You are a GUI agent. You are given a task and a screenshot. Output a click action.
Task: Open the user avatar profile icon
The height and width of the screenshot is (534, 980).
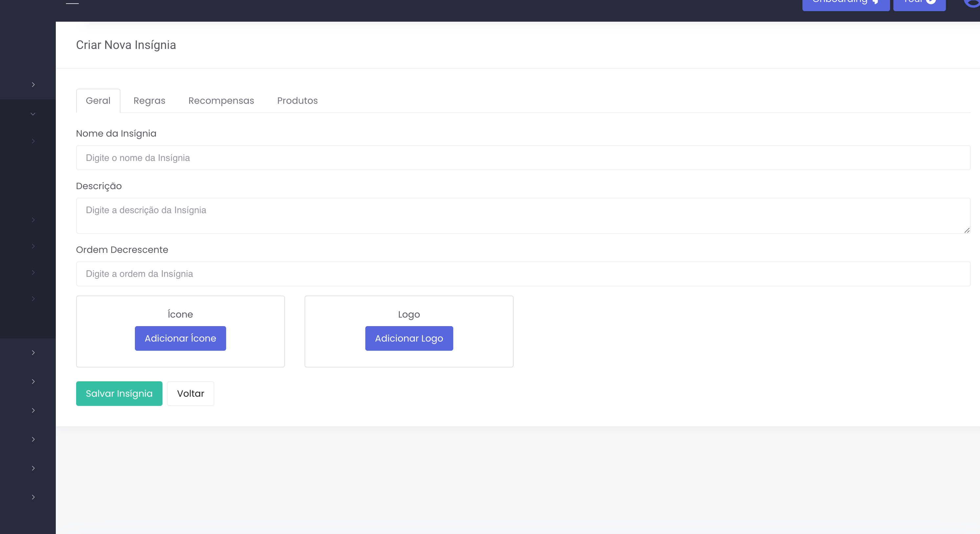tap(973, 2)
